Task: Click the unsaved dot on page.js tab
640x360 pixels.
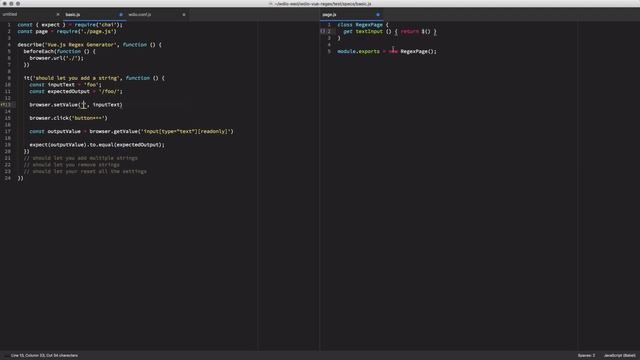Action: (378, 14)
